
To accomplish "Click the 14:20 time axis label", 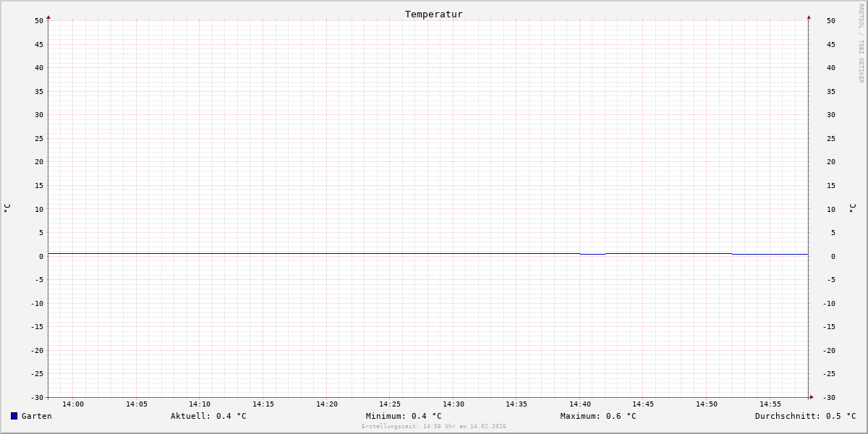I will pos(327,404).
